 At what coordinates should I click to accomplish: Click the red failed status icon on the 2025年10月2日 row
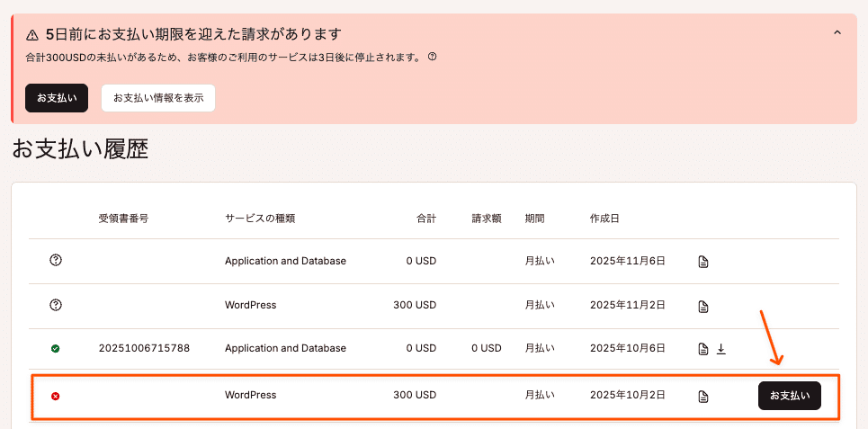coord(56,396)
